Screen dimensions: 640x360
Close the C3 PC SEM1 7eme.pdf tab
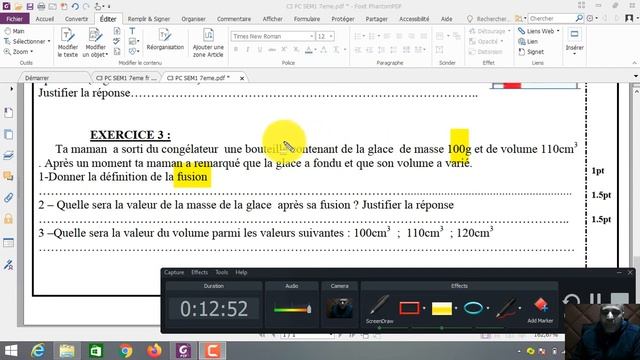click(x=242, y=78)
